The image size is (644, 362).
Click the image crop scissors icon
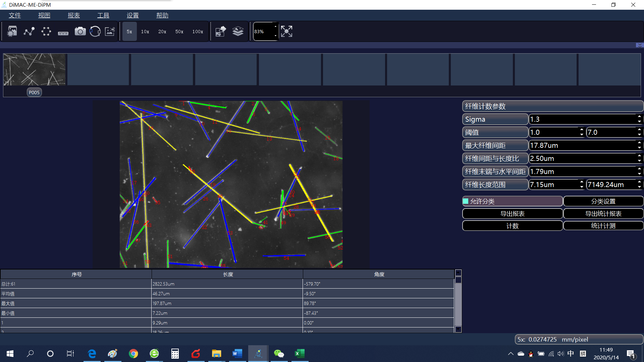110,32
